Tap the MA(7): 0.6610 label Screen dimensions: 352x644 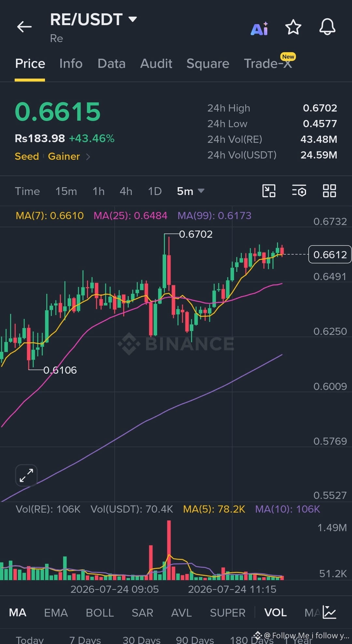pos(50,216)
